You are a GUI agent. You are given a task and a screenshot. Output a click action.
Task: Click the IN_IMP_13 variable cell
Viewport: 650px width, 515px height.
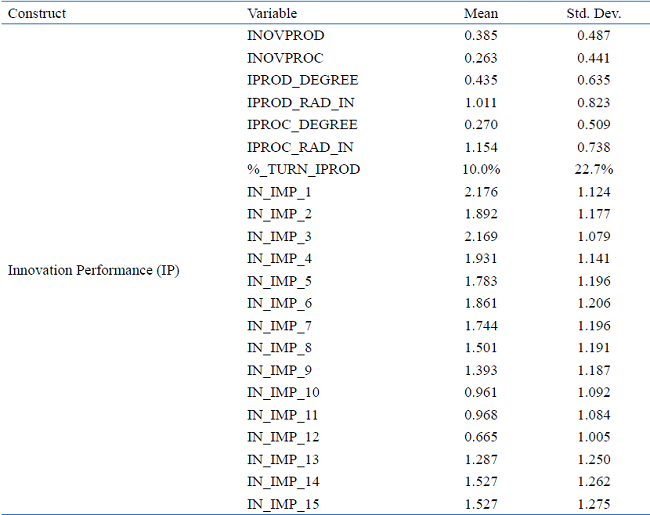(283, 459)
